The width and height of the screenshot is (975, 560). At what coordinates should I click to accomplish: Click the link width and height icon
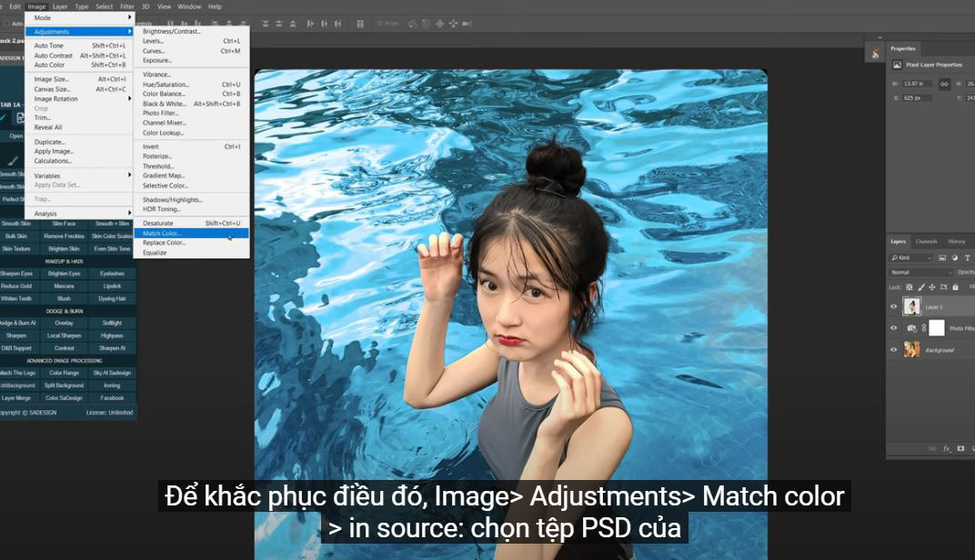[944, 84]
